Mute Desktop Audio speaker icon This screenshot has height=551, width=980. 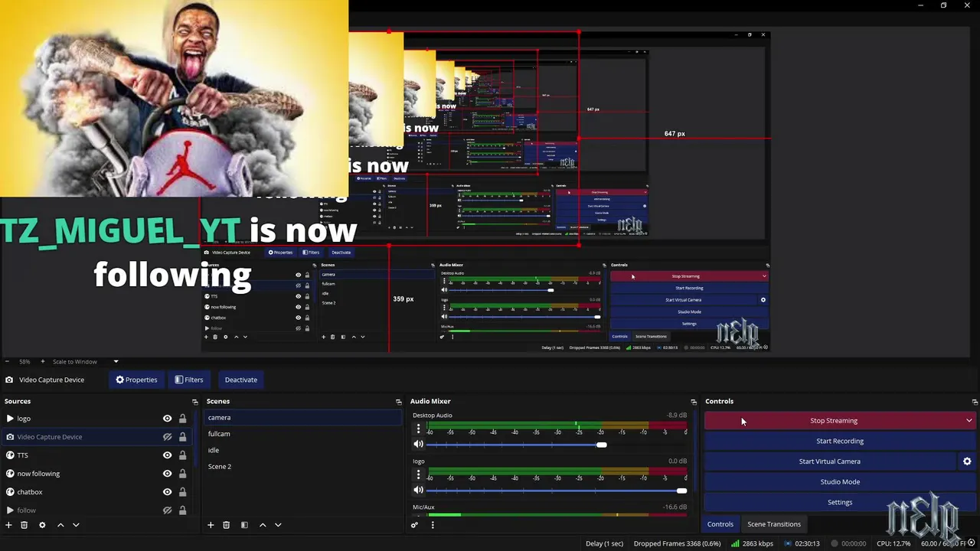click(x=418, y=444)
